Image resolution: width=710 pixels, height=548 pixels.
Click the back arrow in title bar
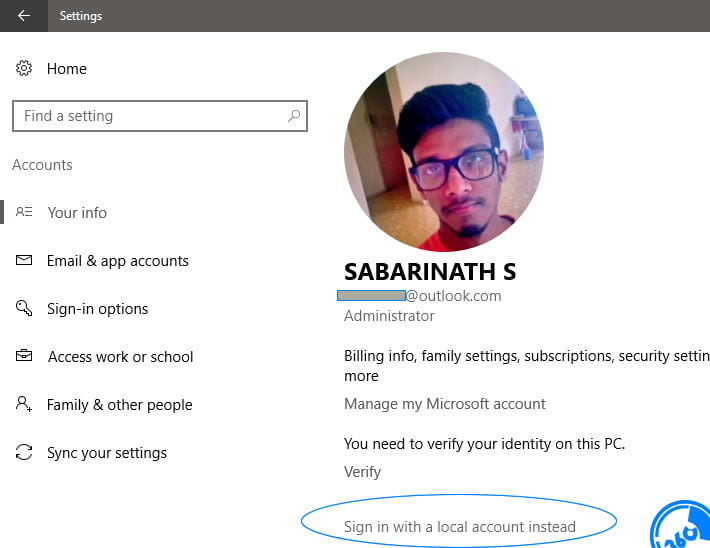tap(24, 16)
